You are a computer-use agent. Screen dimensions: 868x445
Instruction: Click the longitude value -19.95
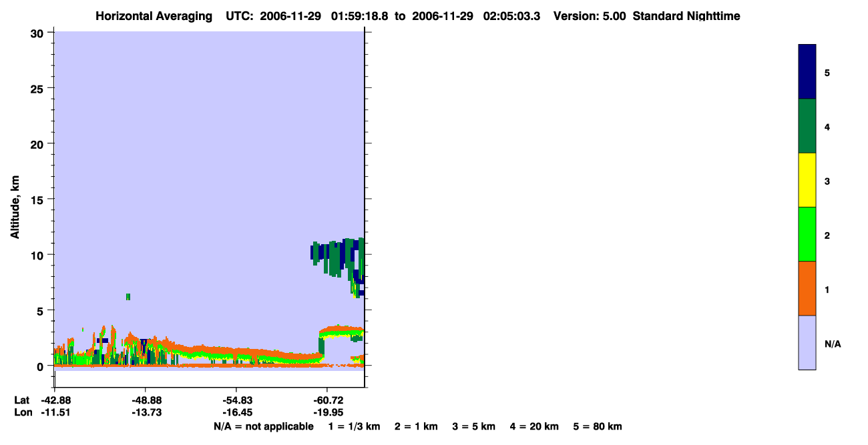[x=329, y=412]
